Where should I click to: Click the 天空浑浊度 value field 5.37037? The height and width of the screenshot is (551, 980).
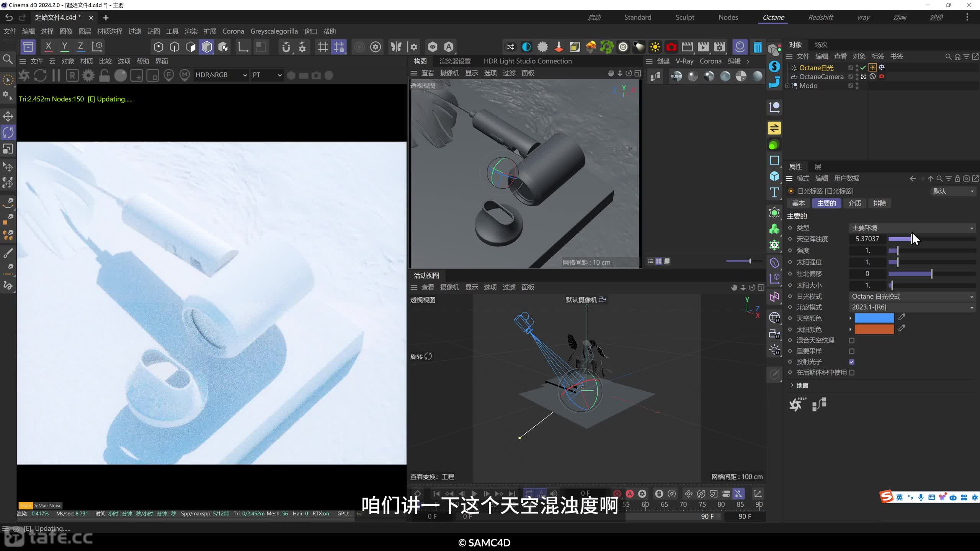[x=867, y=239]
